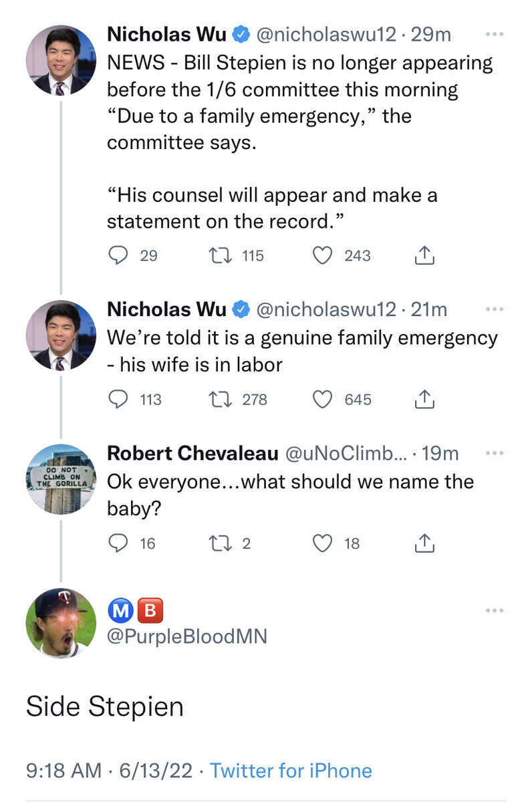Viewport: 532px width, 802px height.
Task: Open the @PurpleBloodMN profile handle
Action: click(187, 636)
